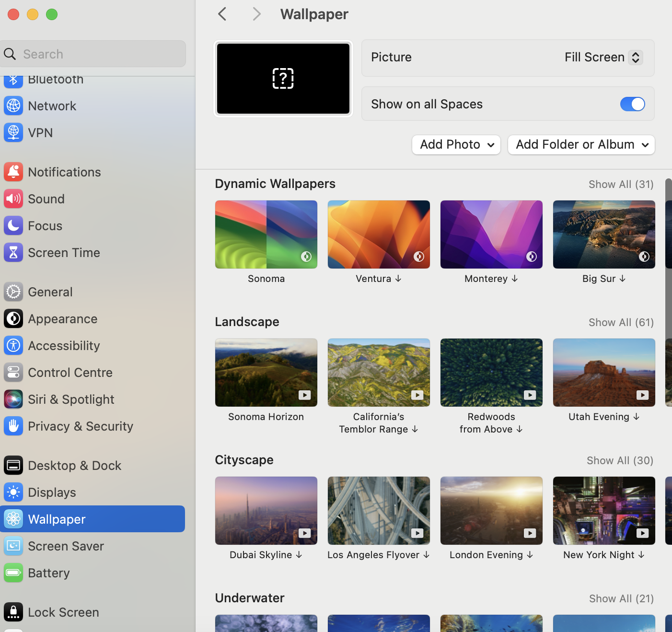The width and height of the screenshot is (672, 632).
Task: Show all 61 Landscape wallpapers
Action: tap(621, 323)
